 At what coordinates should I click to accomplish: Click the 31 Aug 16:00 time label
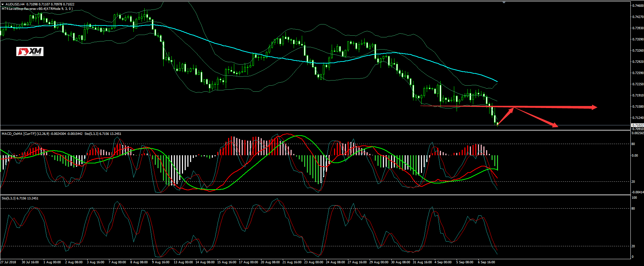point(422,262)
